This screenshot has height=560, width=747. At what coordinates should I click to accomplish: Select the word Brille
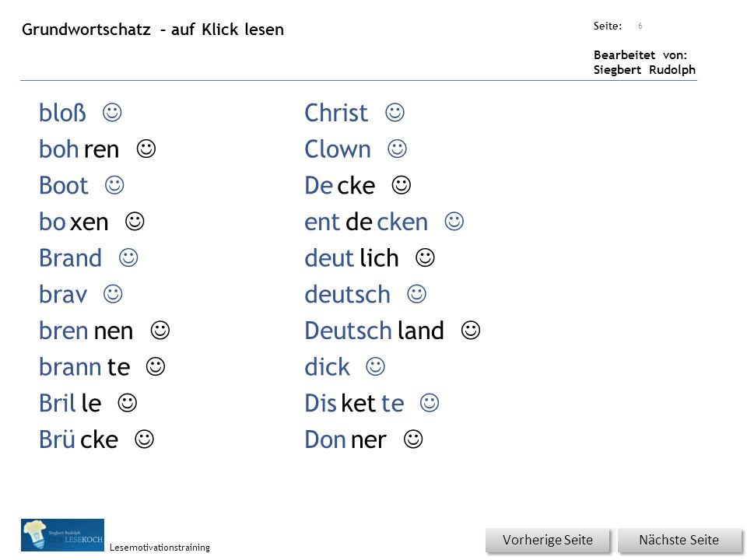tap(70, 404)
